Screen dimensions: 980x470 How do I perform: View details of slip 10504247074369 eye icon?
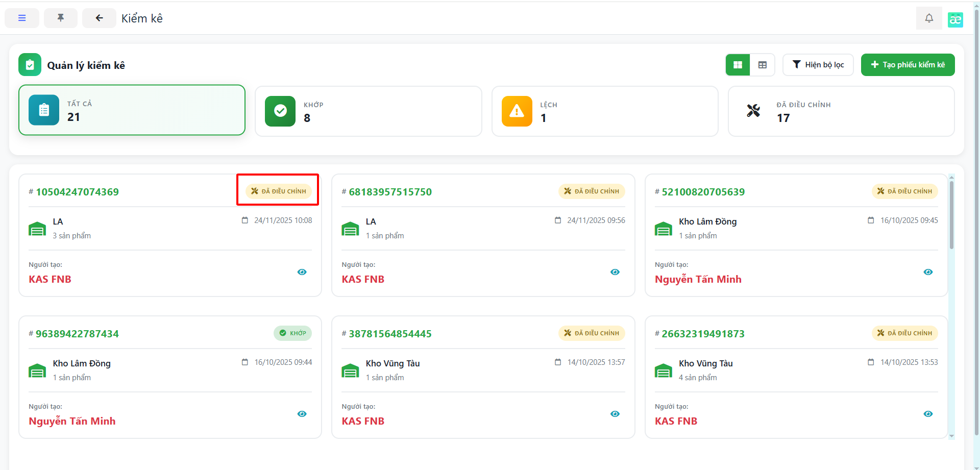[302, 272]
